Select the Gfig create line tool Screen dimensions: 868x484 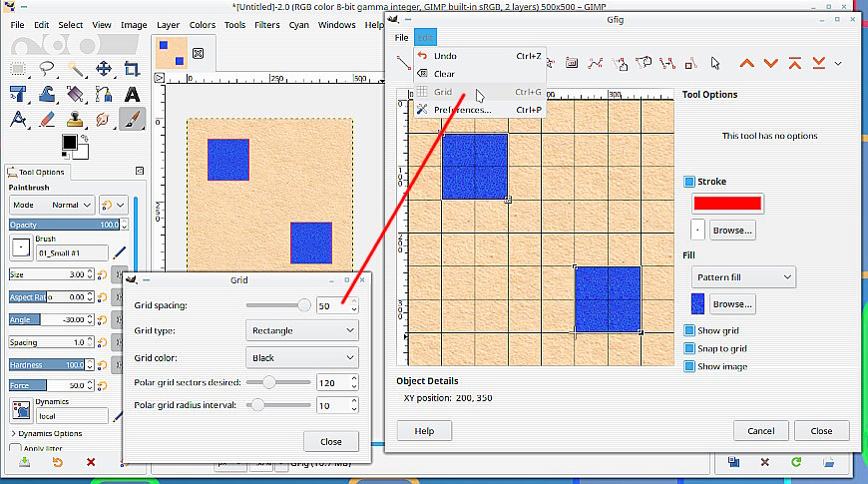point(403,63)
